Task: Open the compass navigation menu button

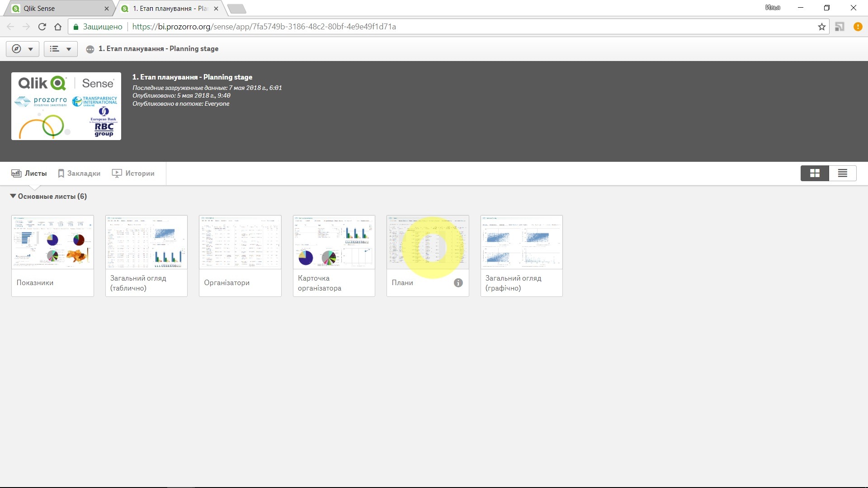Action: coord(22,49)
